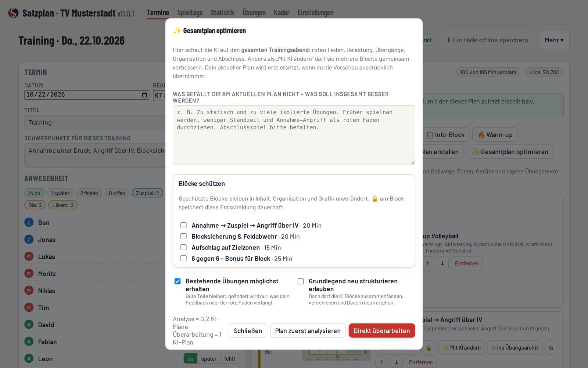Click the 100 von 105 Min verplant badge
The image size is (588, 368).
click(488, 72)
